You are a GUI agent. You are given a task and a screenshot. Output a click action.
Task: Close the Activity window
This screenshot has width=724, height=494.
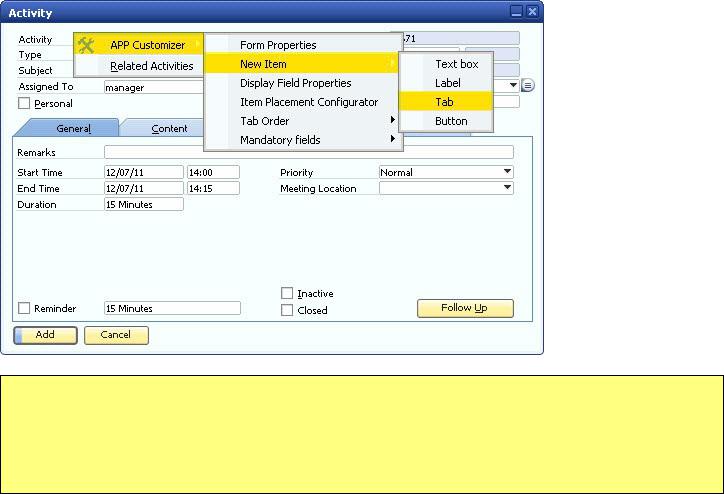532,12
